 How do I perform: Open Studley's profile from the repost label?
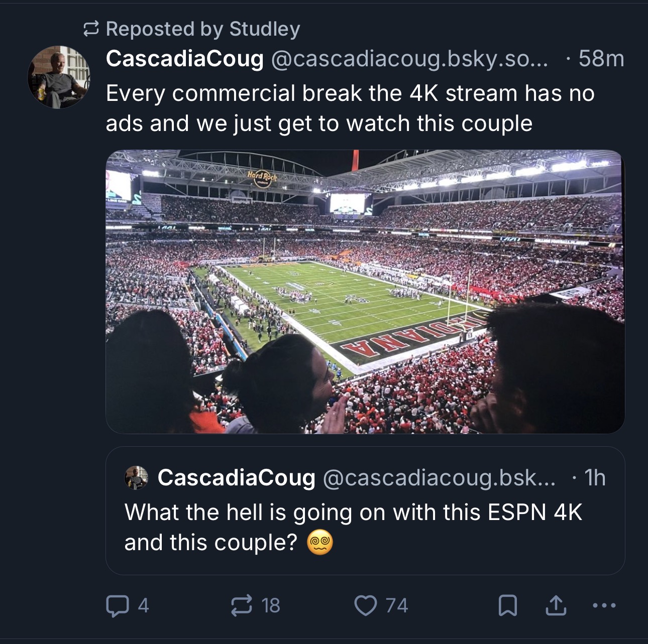pos(264,29)
